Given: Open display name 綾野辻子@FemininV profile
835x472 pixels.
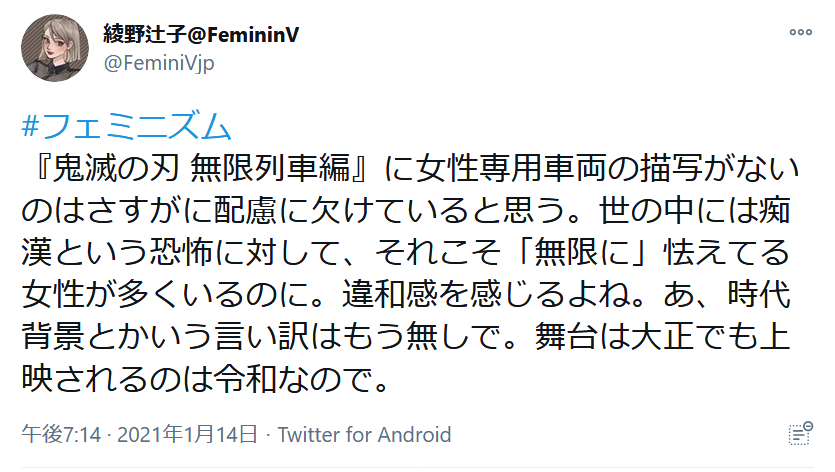Looking at the screenshot, I should 200,35.
